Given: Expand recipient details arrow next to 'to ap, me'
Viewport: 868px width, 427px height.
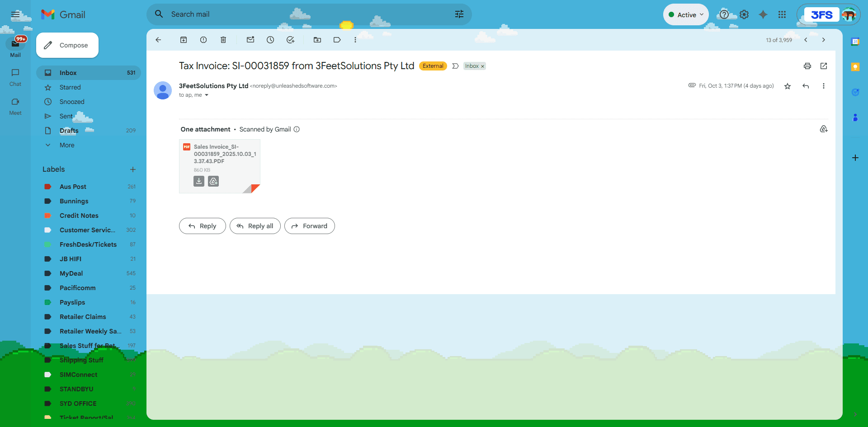Looking at the screenshot, I should tap(207, 95).
